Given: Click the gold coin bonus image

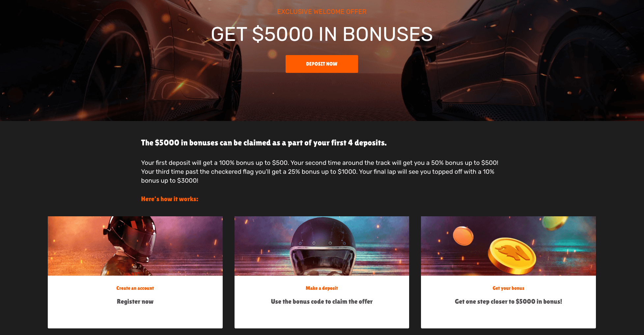Looking at the screenshot, I should click(512, 256).
